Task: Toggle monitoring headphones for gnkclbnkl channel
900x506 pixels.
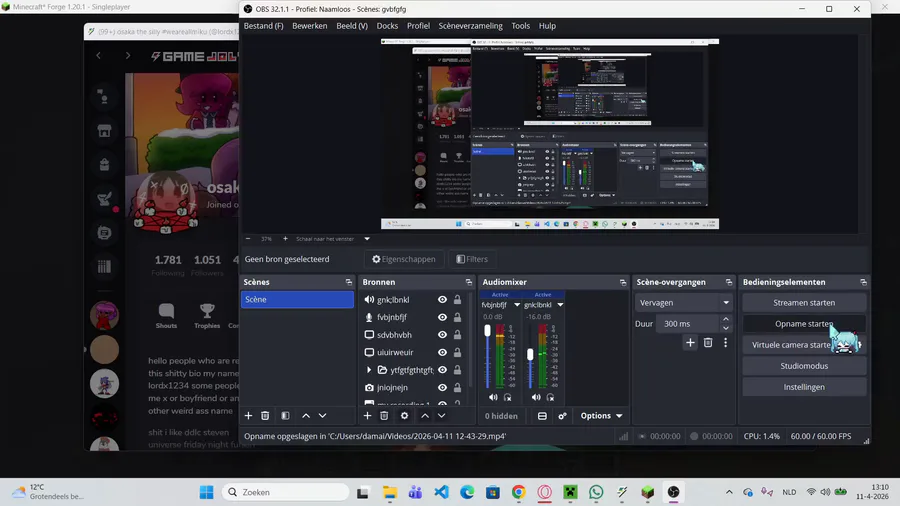Action: [550, 397]
